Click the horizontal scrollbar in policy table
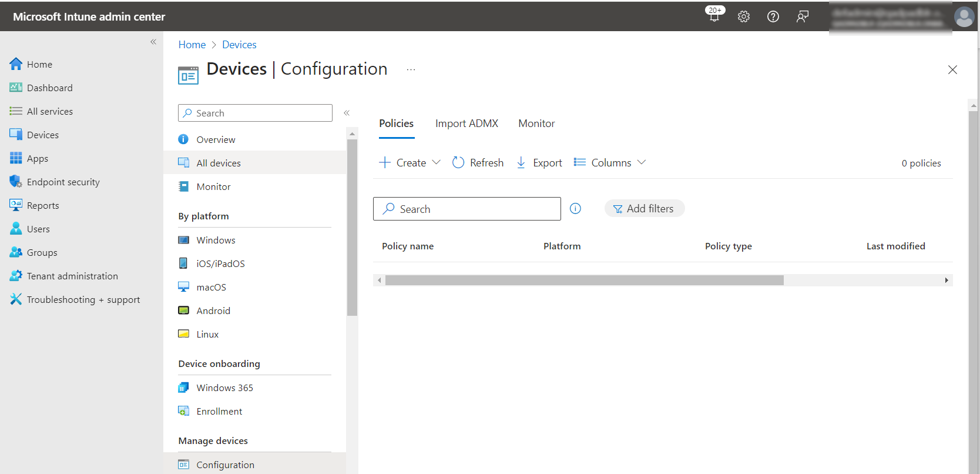The image size is (980, 474). point(584,281)
